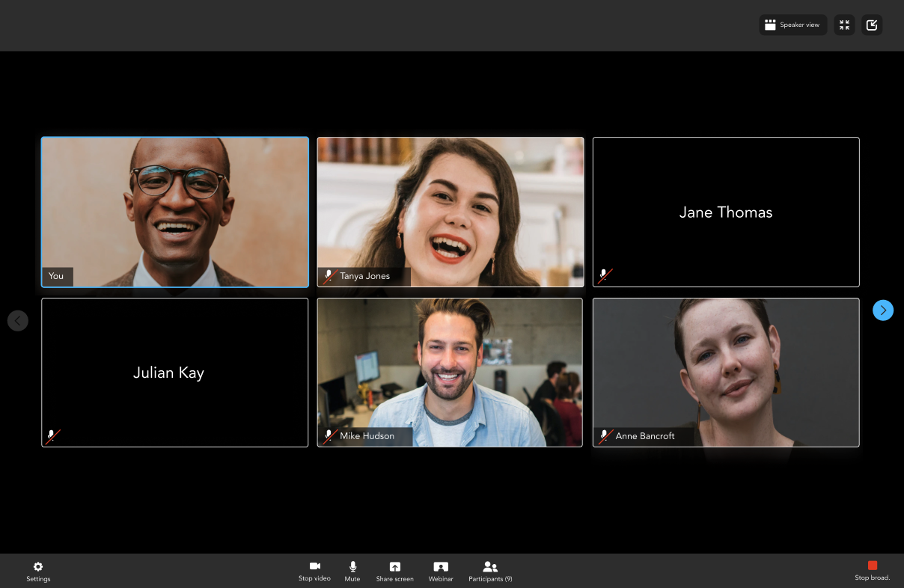
Task: Click the Stop video camera icon
Action: [314, 566]
